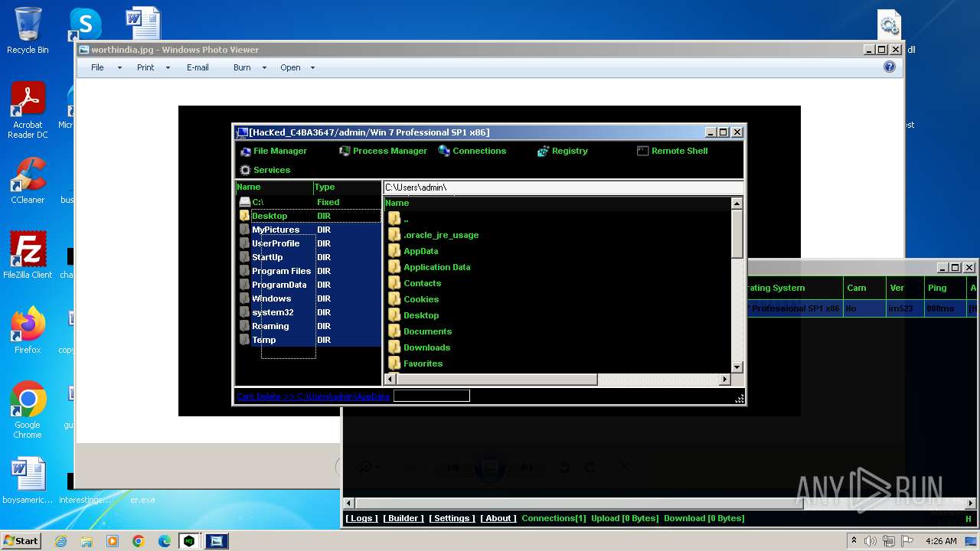Expand the Print menu arrow in Photo Viewer
The height and width of the screenshot is (551, 980).
[x=168, y=67]
